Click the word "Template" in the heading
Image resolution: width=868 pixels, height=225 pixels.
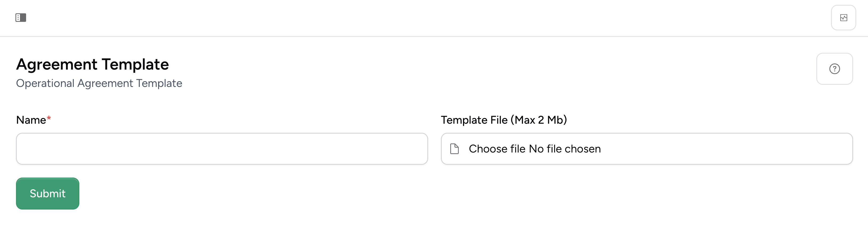(x=135, y=65)
